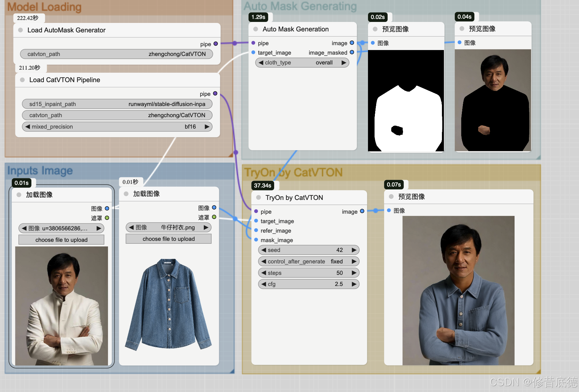Click the masked person preview image
This screenshot has width=579, height=392.
tap(493, 100)
